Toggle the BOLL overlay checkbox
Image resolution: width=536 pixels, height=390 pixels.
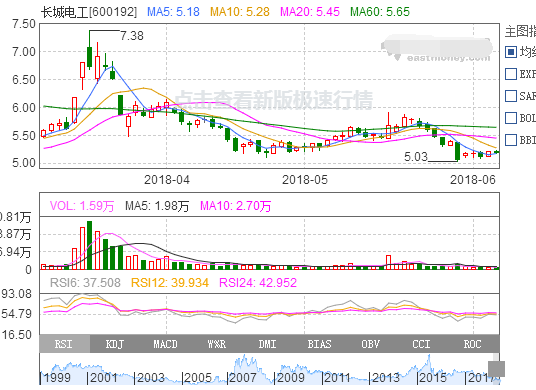click(511, 118)
